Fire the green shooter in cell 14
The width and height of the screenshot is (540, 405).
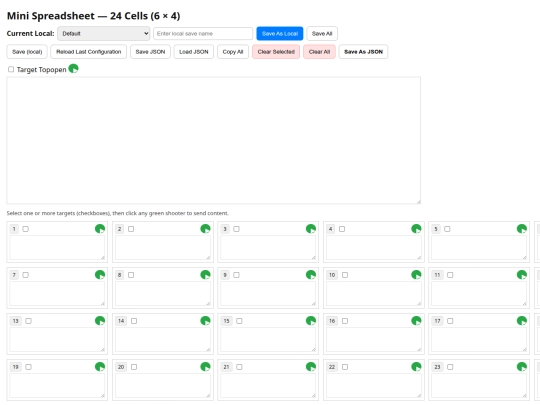coord(205,321)
